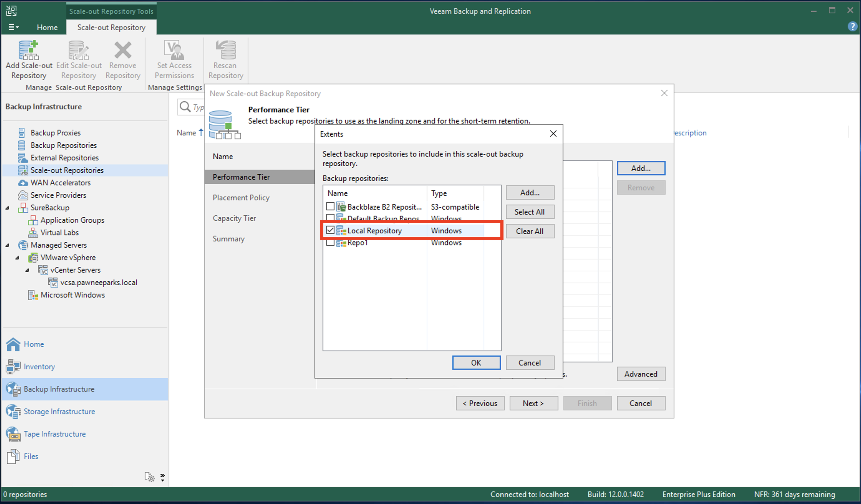Go to Name wizard step
The image size is (861, 504).
[223, 157]
